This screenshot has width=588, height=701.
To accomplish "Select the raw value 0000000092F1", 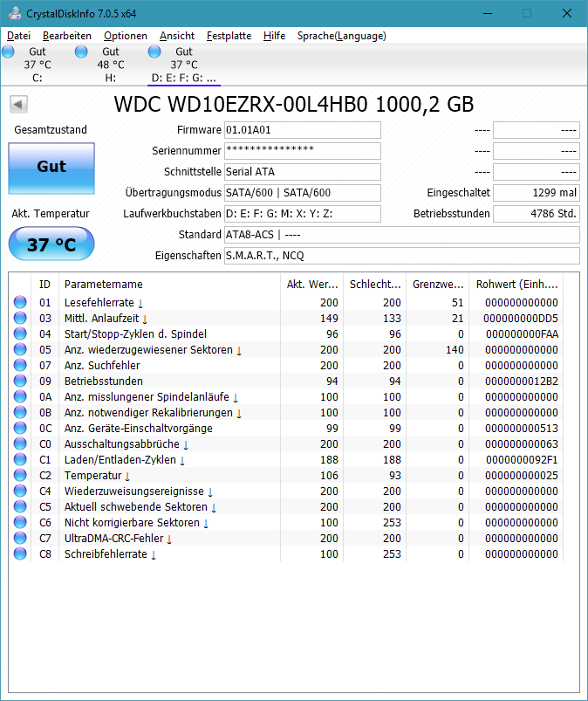I will tap(522, 459).
